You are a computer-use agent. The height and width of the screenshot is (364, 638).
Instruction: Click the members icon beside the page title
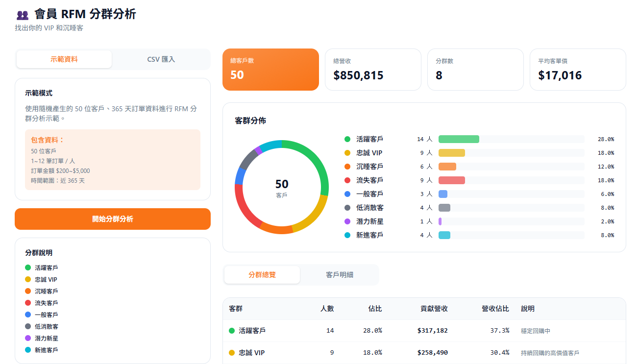[23, 15]
